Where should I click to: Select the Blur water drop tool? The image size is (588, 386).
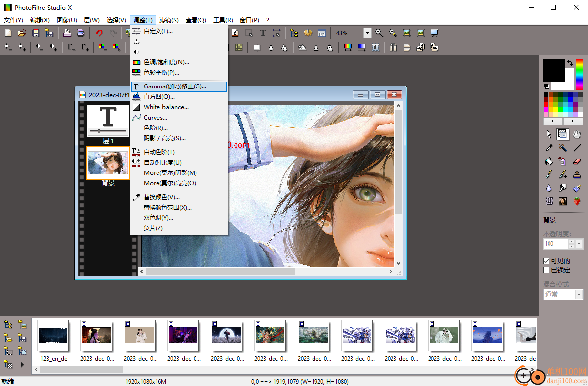(x=549, y=188)
